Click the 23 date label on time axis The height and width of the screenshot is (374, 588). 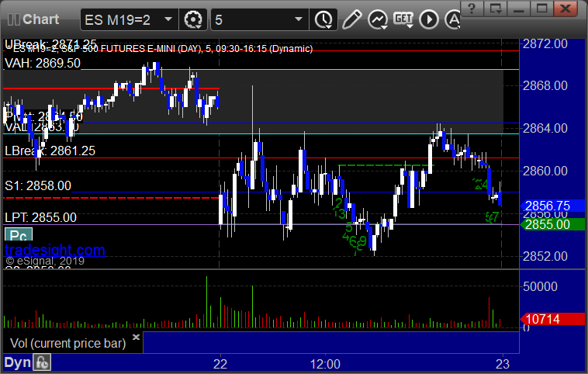click(503, 364)
